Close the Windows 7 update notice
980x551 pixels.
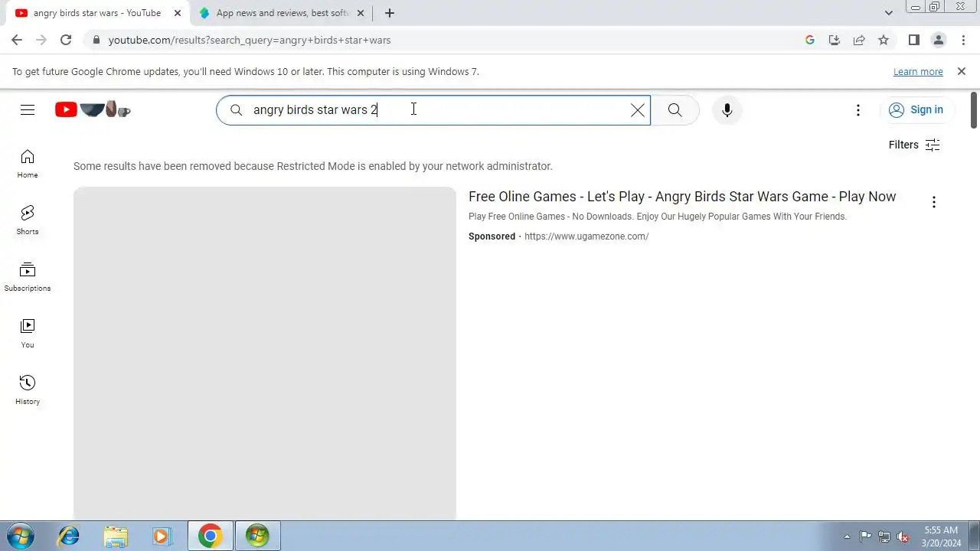(962, 71)
